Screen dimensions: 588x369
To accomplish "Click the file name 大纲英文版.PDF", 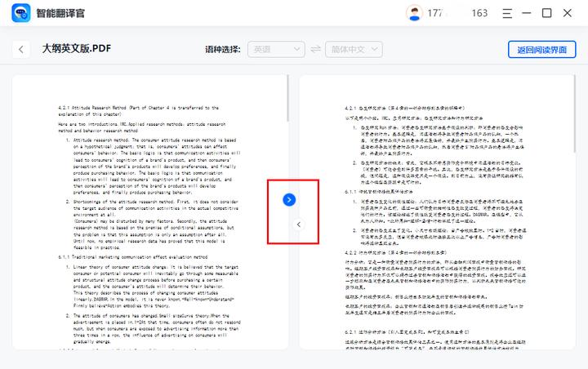I will 77,48.
